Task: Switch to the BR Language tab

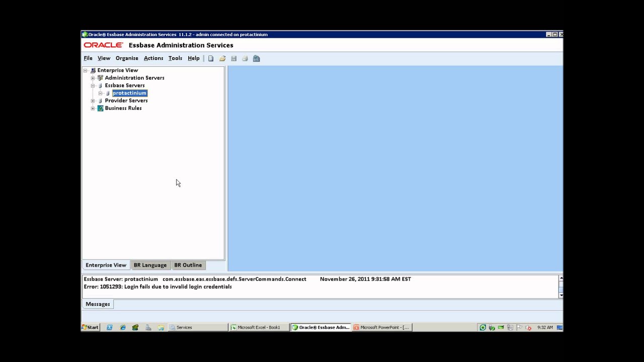Action: pyautogui.click(x=150, y=265)
